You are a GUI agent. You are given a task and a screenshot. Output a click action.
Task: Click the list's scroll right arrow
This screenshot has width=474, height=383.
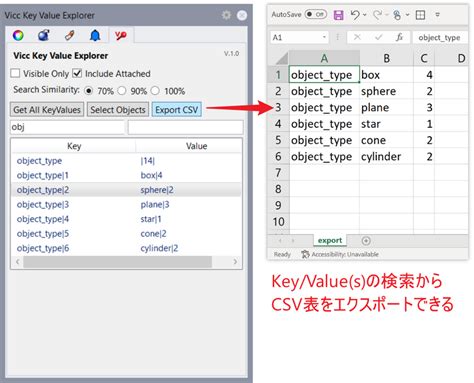click(235, 262)
